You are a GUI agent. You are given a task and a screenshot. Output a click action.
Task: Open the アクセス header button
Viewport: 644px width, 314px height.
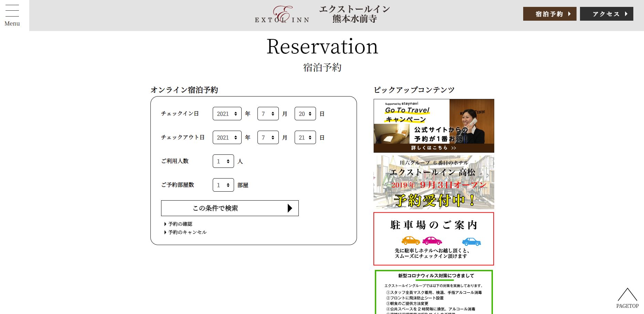[x=606, y=14]
